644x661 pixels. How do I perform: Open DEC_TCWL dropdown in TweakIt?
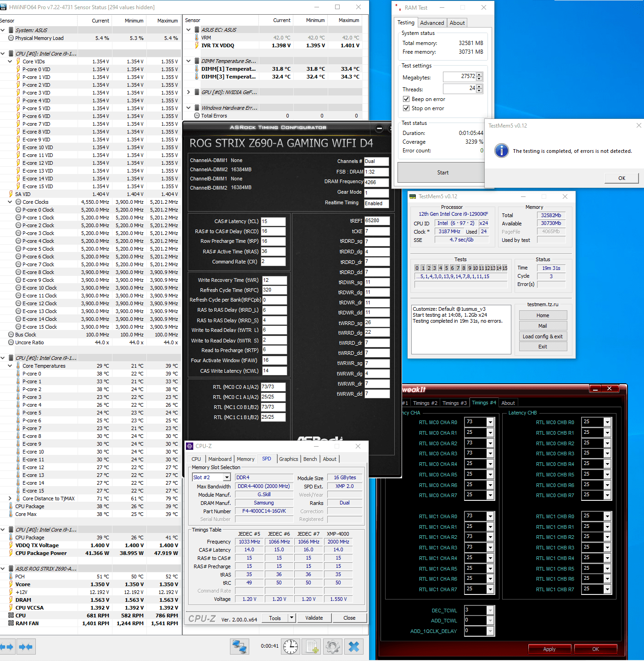tap(490, 611)
